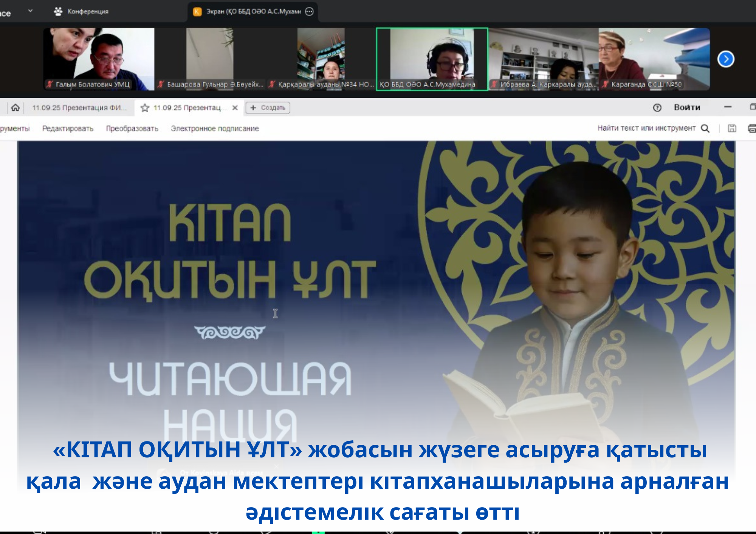Click the Конференция people icon
756x534 pixels.
click(x=58, y=12)
